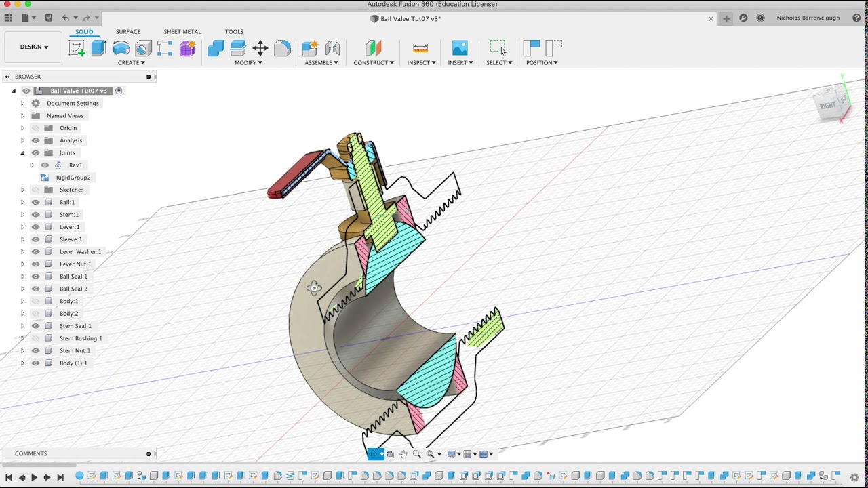The image size is (868, 488).
Task: Hide the Stem Seal:1 component
Action: pos(36,326)
